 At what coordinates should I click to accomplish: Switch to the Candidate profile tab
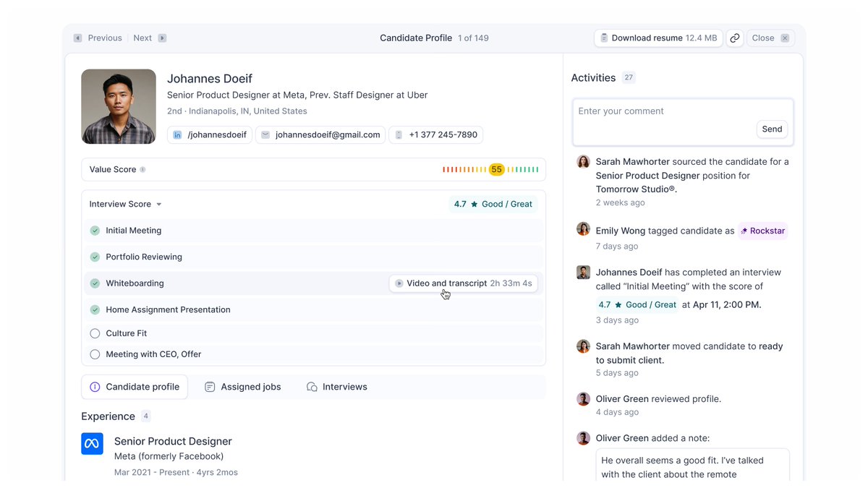[135, 387]
